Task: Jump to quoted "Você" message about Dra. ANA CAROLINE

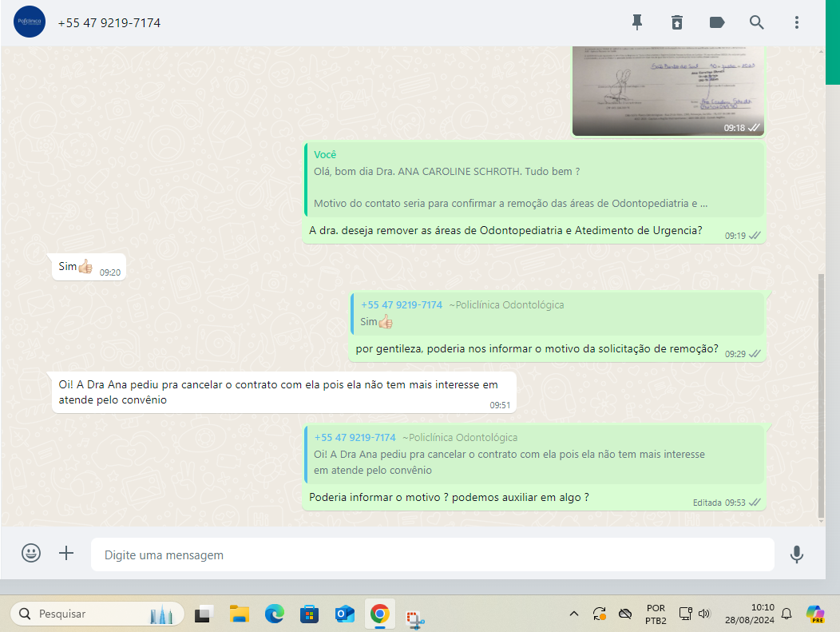Action: pyautogui.click(x=533, y=180)
